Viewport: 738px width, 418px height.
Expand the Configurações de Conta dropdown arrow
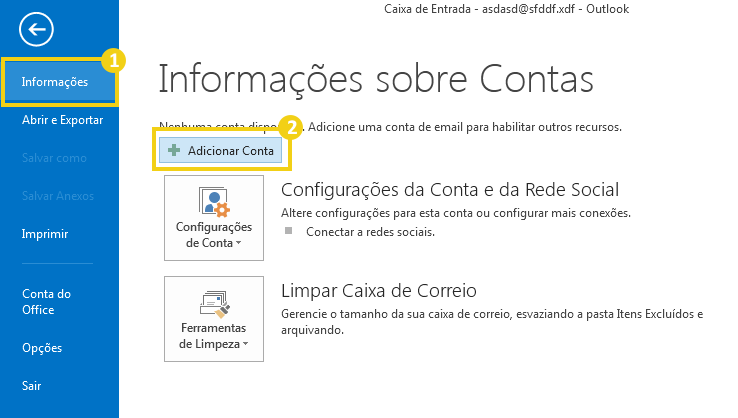tap(240, 244)
